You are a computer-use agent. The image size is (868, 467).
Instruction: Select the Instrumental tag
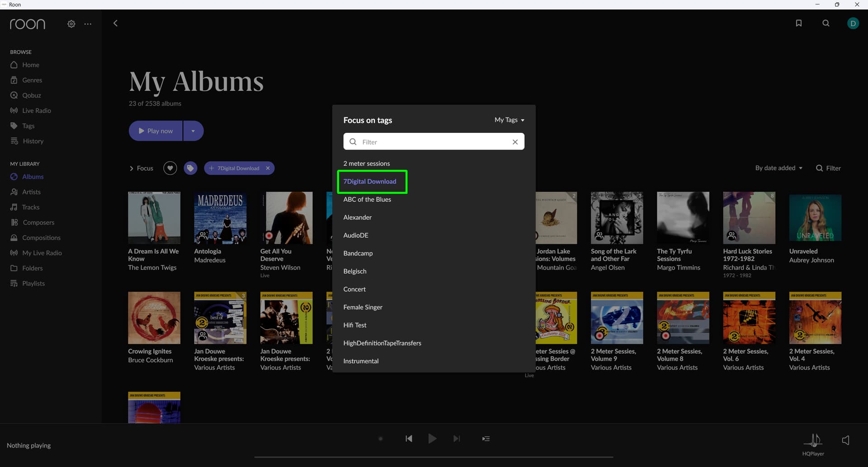pyautogui.click(x=361, y=361)
